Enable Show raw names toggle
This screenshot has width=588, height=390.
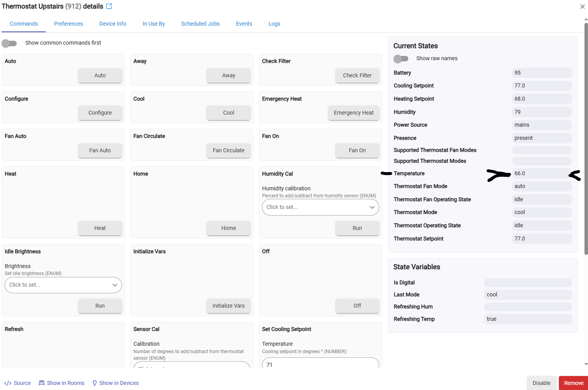(x=401, y=59)
